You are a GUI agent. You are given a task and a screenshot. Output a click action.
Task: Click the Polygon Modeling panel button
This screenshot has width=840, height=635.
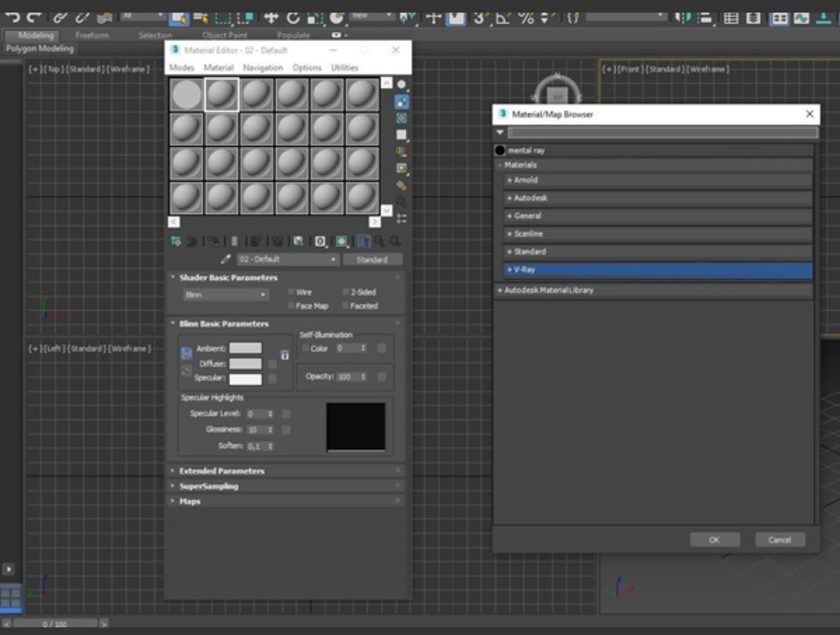coord(40,49)
